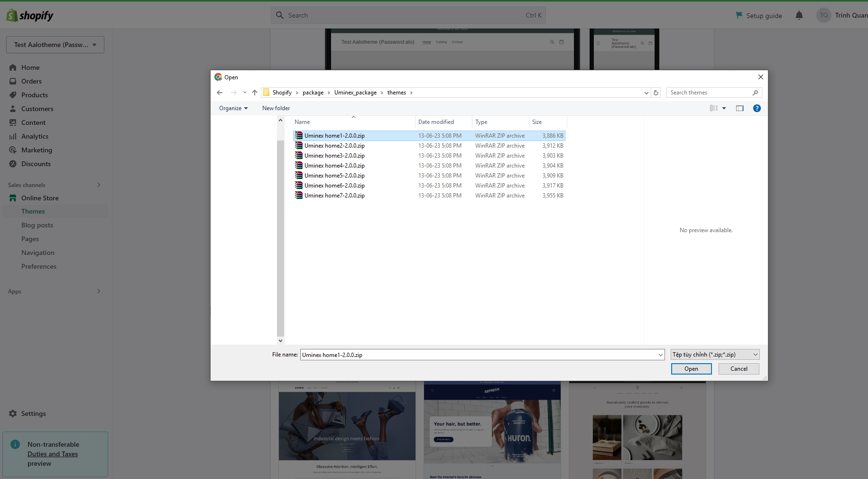The width and height of the screenshot is (868, 479).
Task: Click search magnifier in Search themes box
Action: [755, 93]
